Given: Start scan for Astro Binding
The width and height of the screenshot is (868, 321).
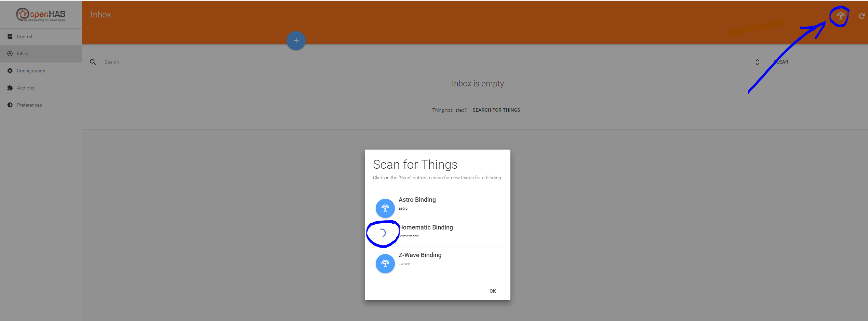Looking at the screenshot, I should [385, 208].
